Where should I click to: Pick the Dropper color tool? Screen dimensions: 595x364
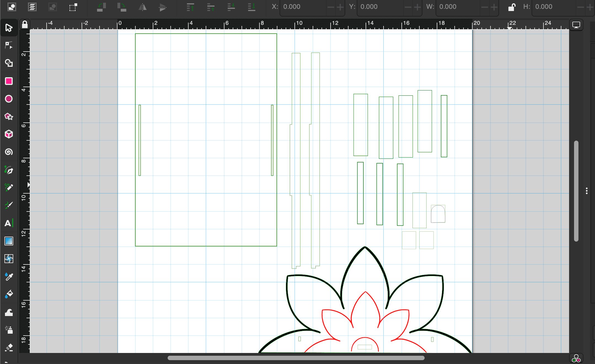tap(9, 276)
